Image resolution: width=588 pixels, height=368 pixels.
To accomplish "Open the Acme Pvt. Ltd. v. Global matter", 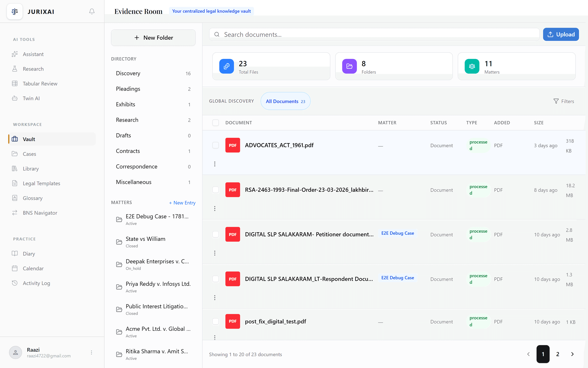I will click(153, 332).
